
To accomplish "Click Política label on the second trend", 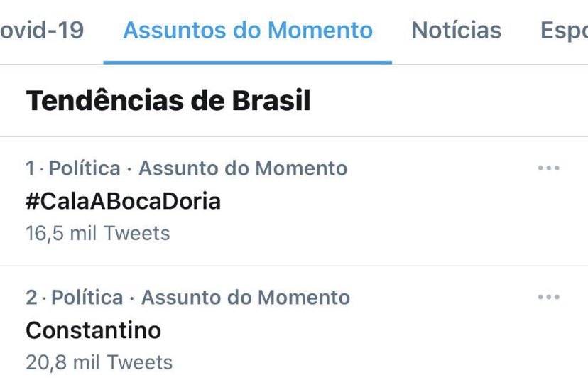I will [87, 297].
